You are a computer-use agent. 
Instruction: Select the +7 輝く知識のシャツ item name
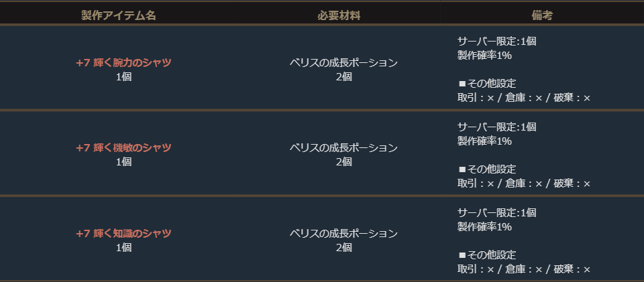point(123,233)
